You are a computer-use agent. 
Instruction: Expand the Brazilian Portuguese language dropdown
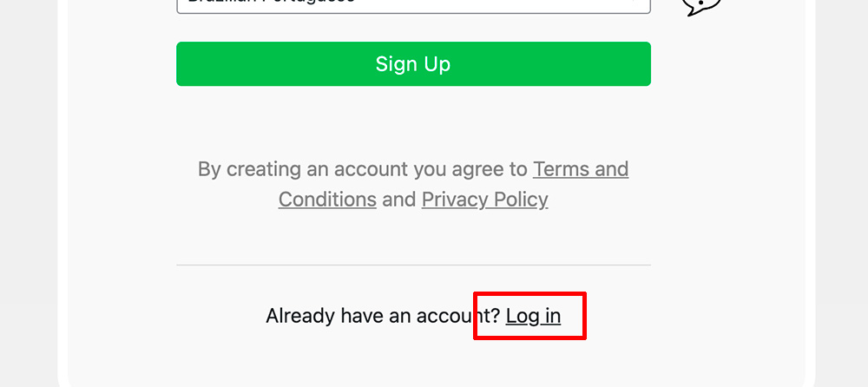point(413,5)
